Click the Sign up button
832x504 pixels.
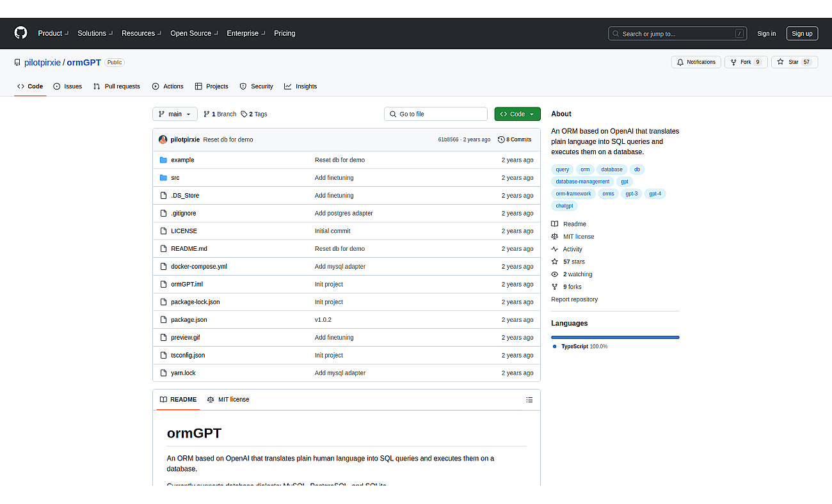(802, 34)
